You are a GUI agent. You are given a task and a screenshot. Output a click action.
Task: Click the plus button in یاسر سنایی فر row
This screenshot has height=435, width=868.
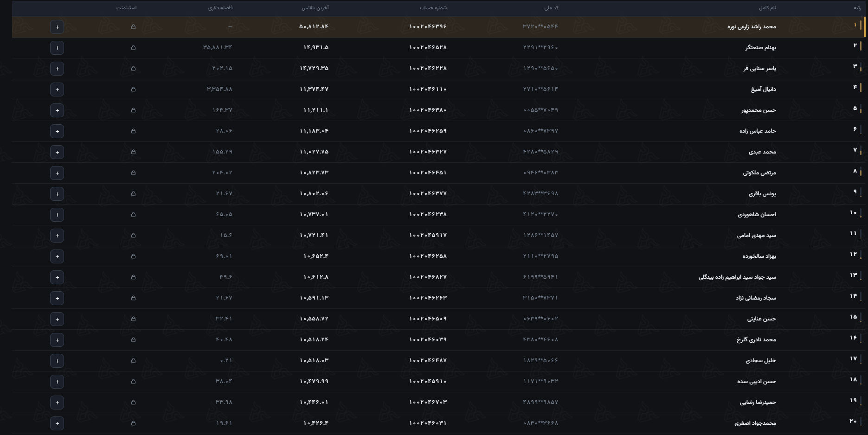point(57,69)
